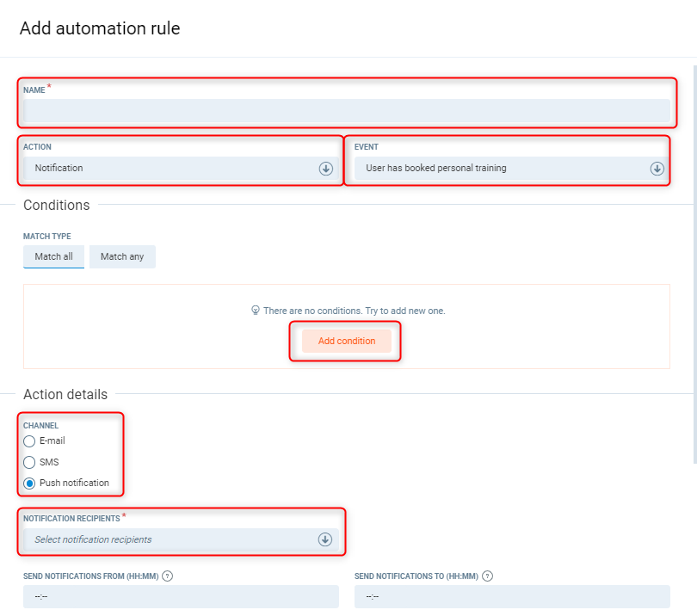Screen dimensions: 697x616
Task: Switch match type to Match any
Action: coord(122,256)
